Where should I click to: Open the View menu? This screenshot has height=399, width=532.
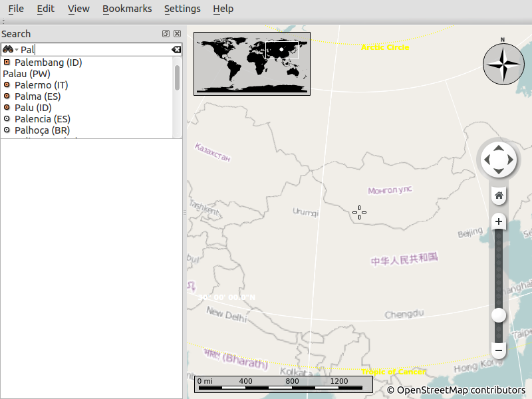pyautogui.click(x=78, y=9)
